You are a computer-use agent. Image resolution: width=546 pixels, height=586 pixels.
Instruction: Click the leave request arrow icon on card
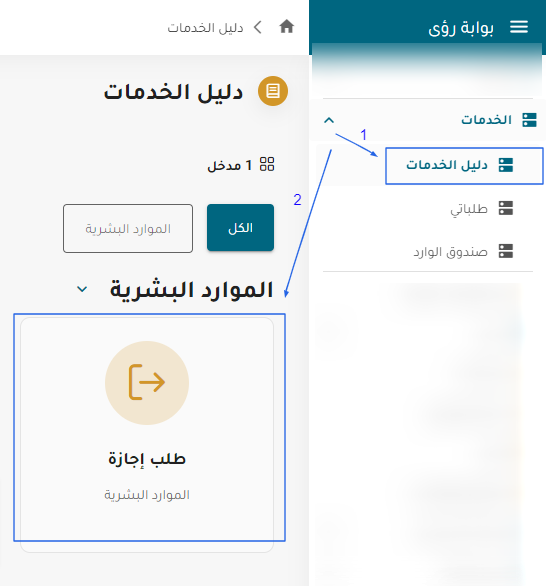[x=147, y=382]
